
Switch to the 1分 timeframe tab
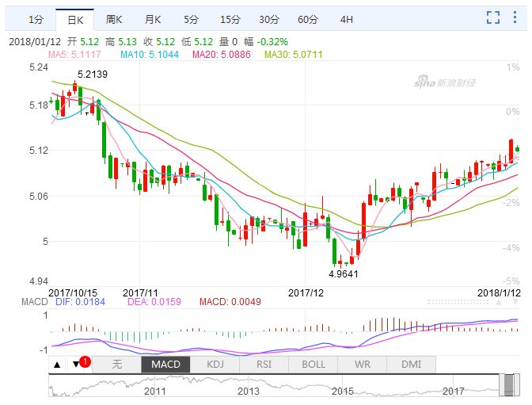[x=35, y=19]
